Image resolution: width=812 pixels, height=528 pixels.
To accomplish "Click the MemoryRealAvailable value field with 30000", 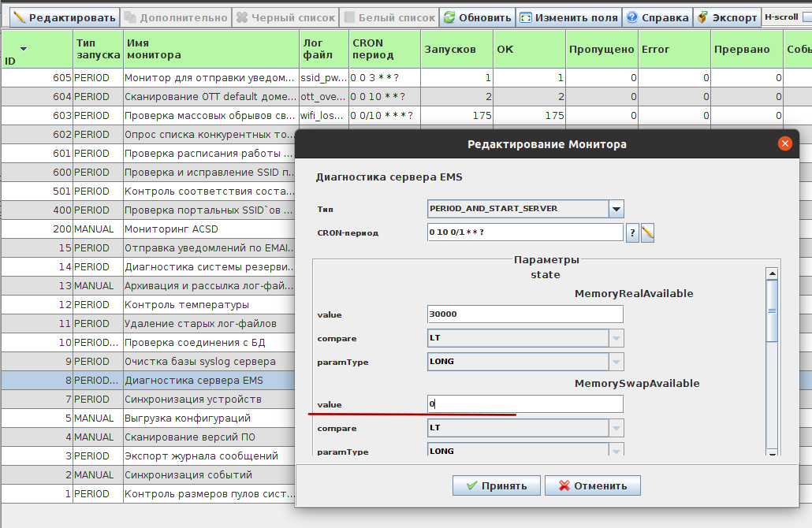I will click(525, 314).
